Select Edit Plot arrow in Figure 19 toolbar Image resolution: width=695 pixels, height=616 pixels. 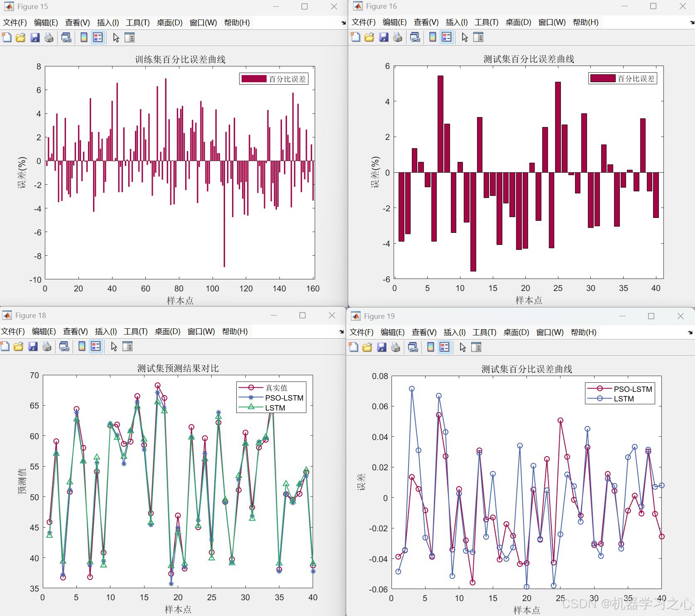(x=463, y=347)
